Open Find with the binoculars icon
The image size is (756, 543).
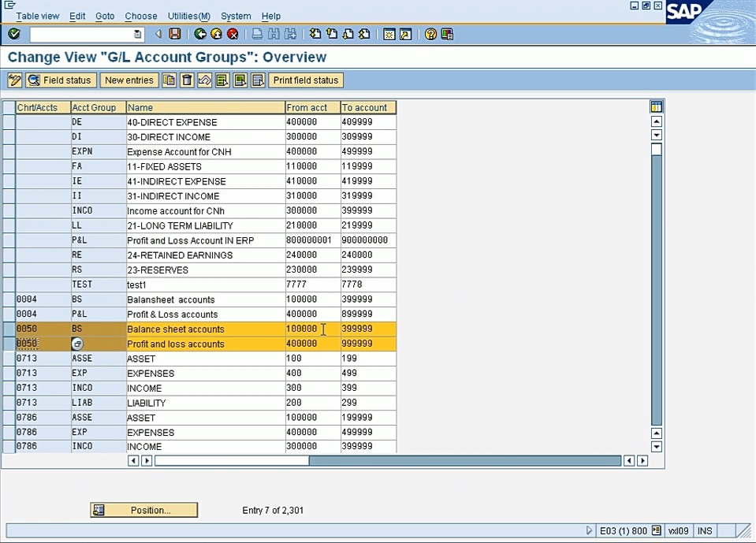pyautogui.click(x=274, y=34)
